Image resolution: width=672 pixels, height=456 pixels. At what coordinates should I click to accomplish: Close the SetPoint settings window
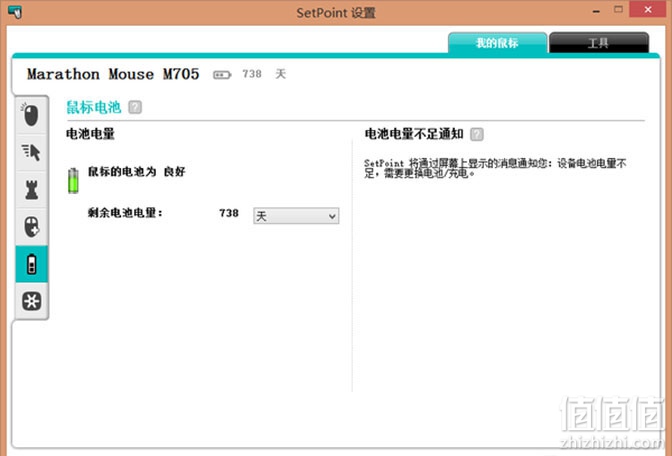[648, 9]
